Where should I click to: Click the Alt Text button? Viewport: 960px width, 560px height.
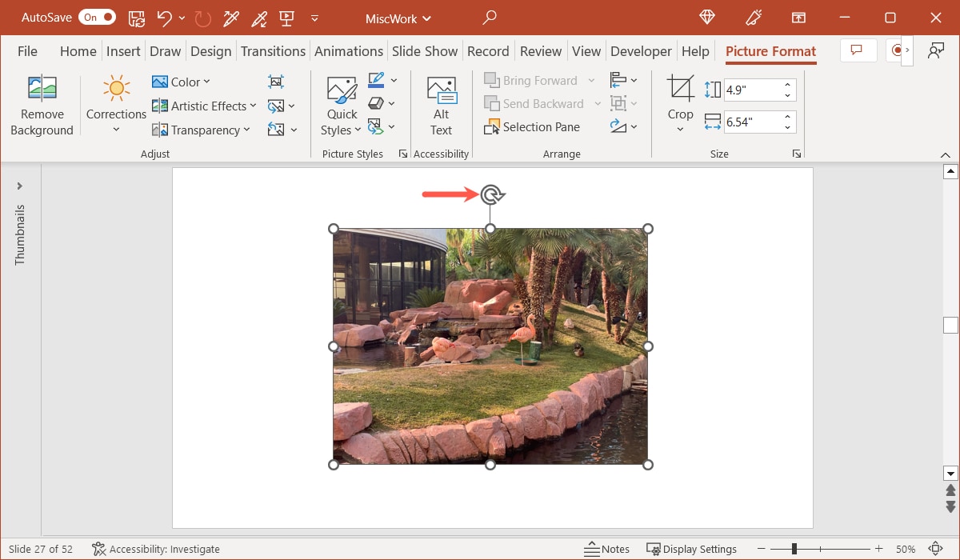[441, 103]
